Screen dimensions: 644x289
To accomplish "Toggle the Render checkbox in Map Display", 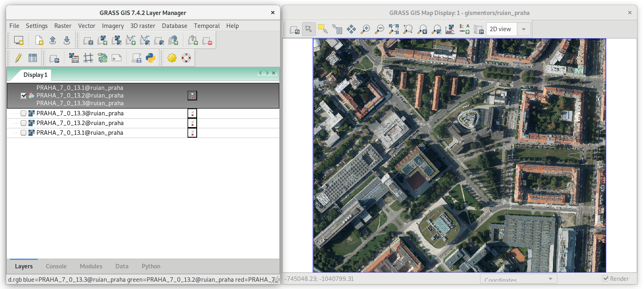I will coord(605,278).
